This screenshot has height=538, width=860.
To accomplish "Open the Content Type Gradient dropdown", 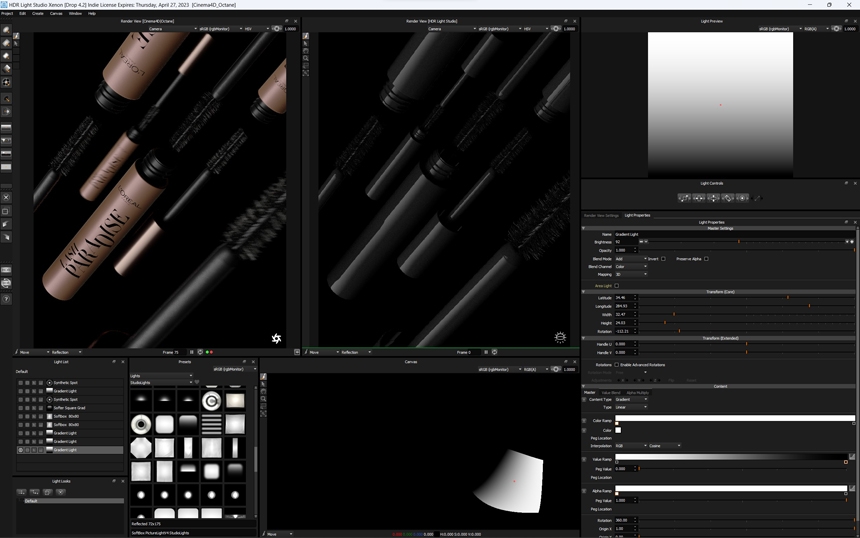I will point(631,399).
